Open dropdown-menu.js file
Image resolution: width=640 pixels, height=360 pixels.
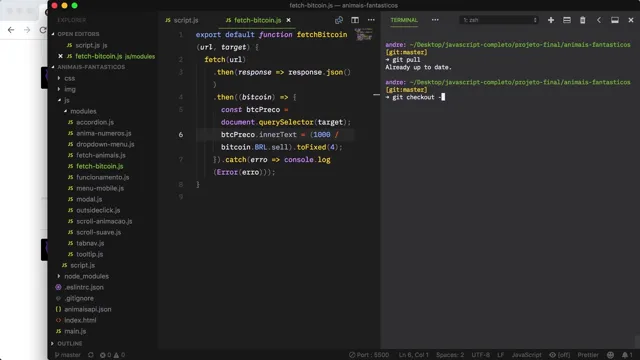105,144
